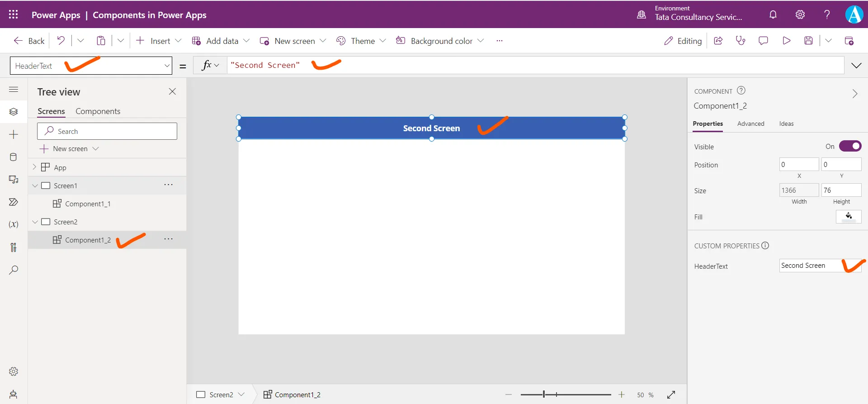Open the Undo dropdown arrow
Image resolution: width=868 pixels, height=404 pixels.
coord(80,41)
